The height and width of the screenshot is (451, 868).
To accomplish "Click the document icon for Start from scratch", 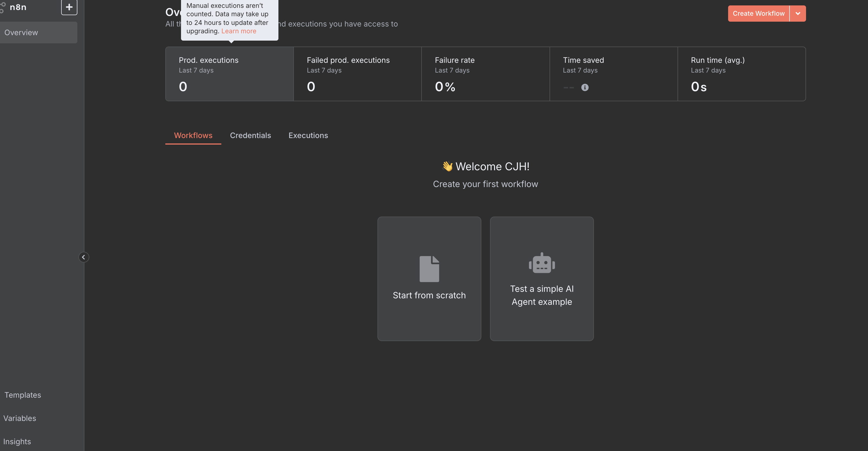I will point(429,269).
